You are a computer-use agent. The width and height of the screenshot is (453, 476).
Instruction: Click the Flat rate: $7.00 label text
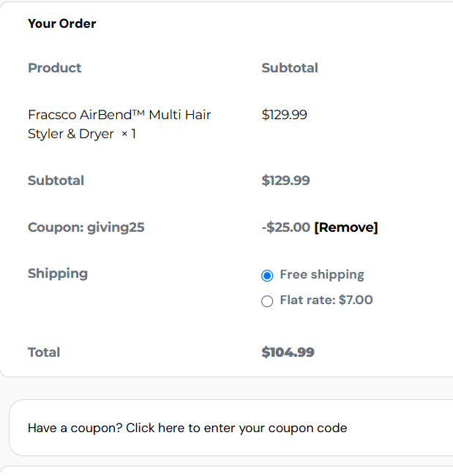click(x=326, y=300)
